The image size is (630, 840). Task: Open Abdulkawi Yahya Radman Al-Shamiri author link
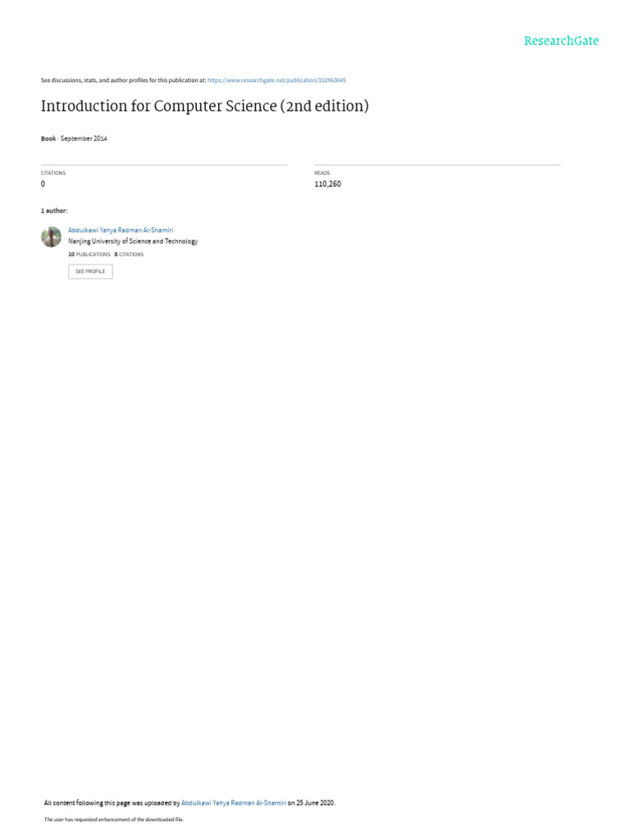coord(121,231)
